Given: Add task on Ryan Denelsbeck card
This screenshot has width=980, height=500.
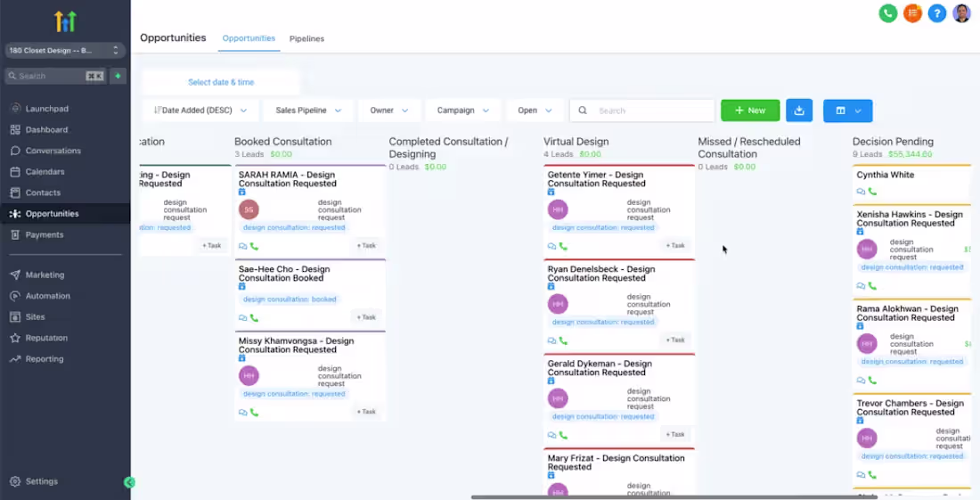Looking at the screenshot, I should [x=675, y=340].
